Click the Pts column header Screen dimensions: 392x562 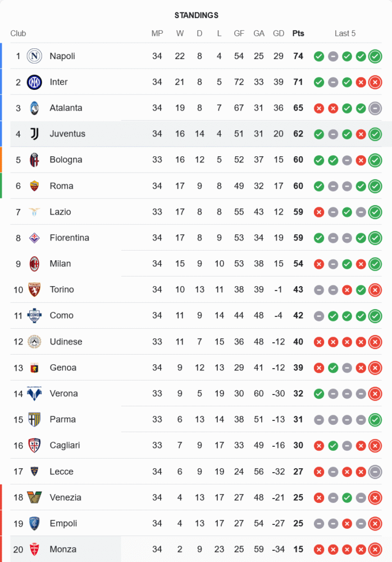(298, 33)
